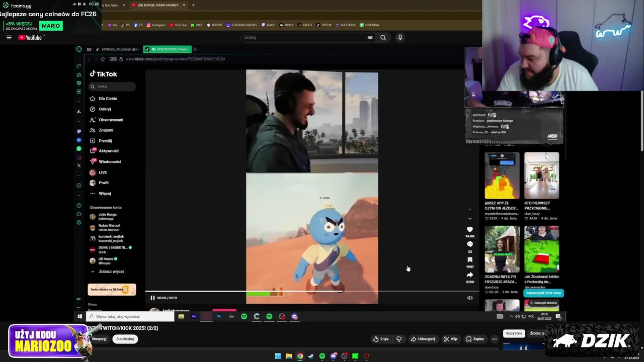Go to the previous TikTok video with the up chevron
644x362 pixels.
470,209
